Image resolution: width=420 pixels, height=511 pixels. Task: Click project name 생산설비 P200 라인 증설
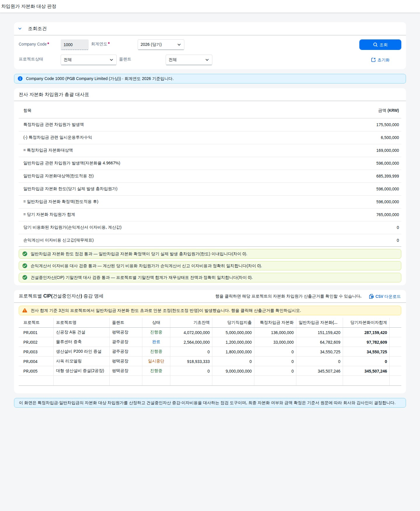coord(79,352)
